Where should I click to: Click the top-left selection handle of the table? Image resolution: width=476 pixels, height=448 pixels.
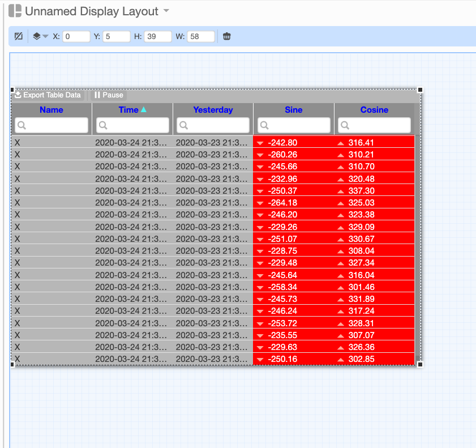coord(12,89)
